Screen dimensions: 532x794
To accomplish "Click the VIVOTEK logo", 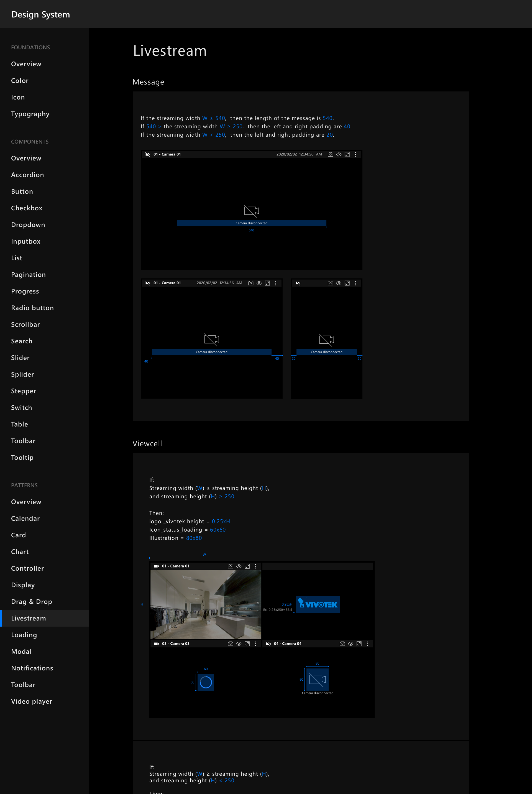I will click(x=318, y=604).
